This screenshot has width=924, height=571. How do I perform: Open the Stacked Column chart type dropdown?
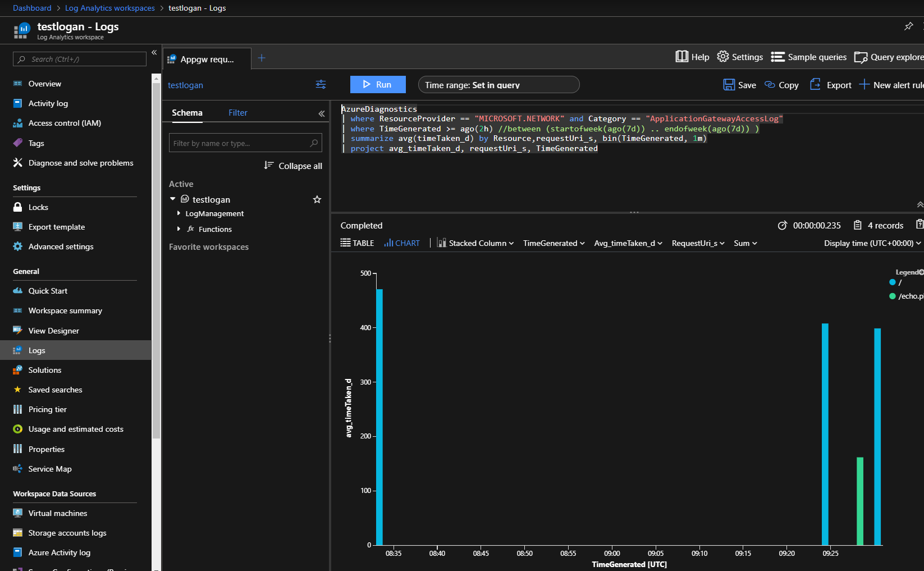coord(475,243)
